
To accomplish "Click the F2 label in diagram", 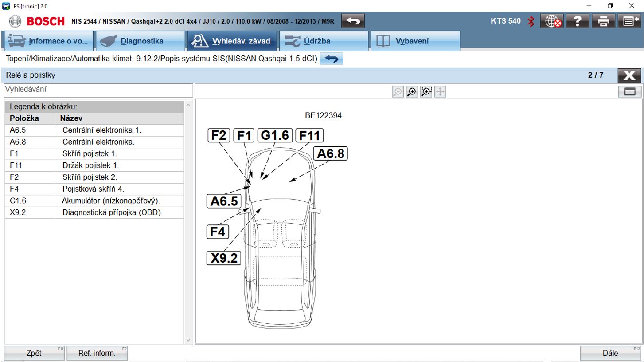I will pyautogui.click(x=219, y=135).
